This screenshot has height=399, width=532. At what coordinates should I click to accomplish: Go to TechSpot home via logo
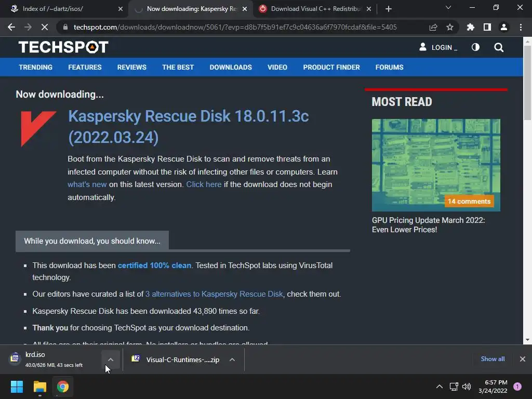tap(63, 47)
